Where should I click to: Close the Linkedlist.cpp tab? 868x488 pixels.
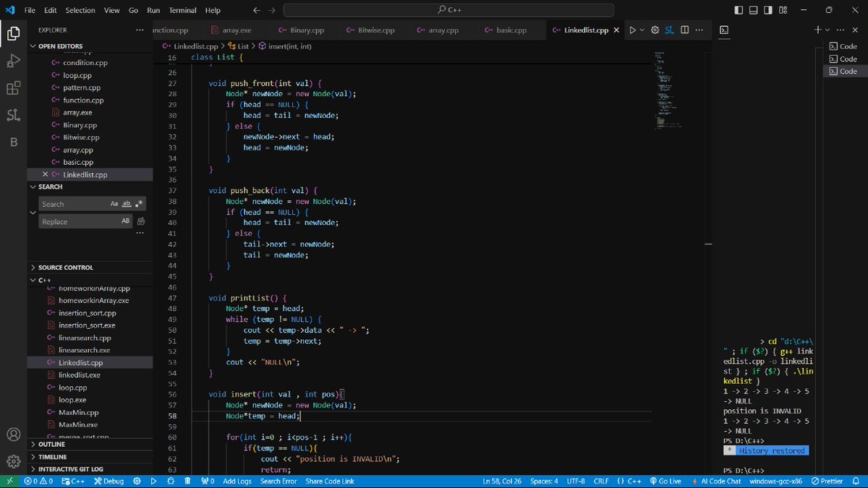(616, 30)
